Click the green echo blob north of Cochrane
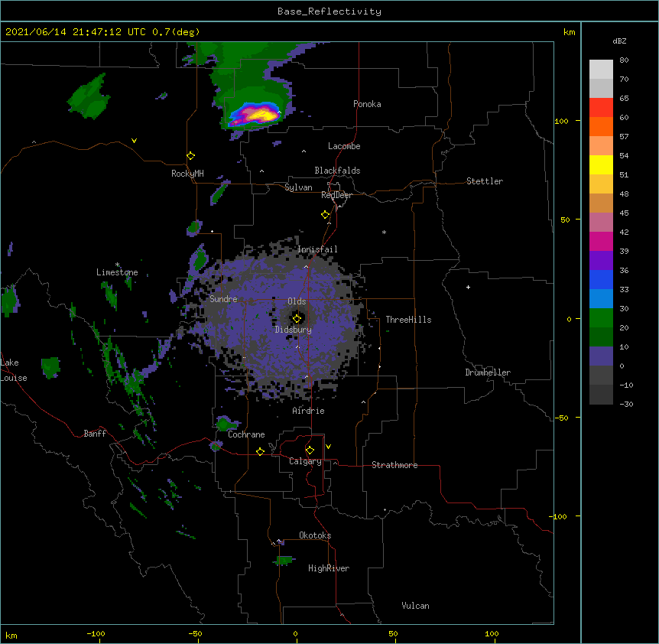The height and width of the screenshot is (644, 659). point(226,423)
